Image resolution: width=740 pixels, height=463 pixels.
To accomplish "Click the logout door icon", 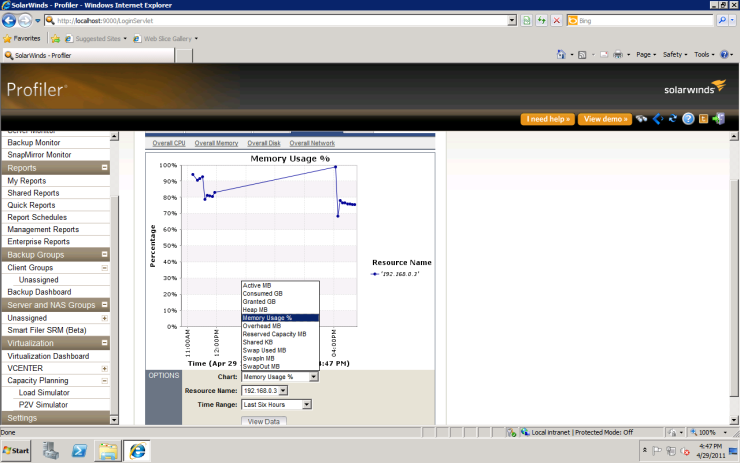I will point(719,119).
